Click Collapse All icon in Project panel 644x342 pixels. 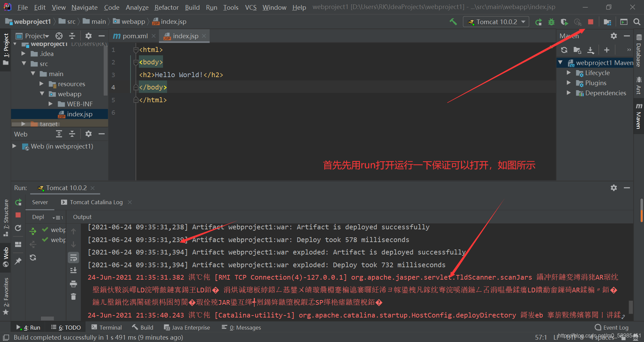[x=72, y=36]
